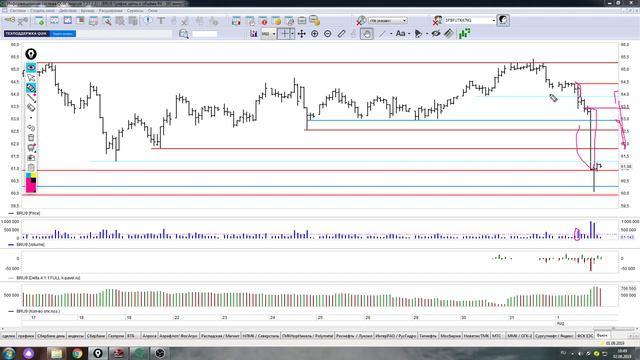Expand the marker tool dropdown arrow
The height and width of the screenshot is (360, 640).
click(x=427, y=34)
